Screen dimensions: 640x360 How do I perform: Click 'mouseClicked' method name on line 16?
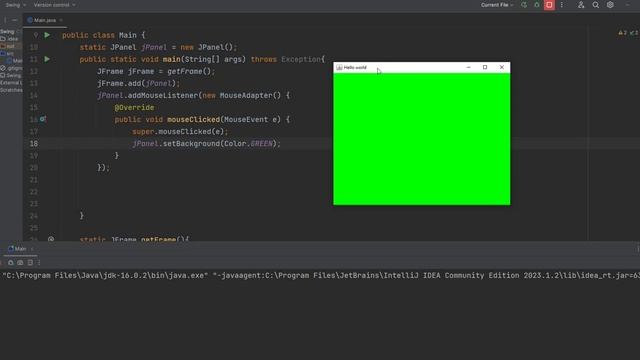(x=193, y=120)
